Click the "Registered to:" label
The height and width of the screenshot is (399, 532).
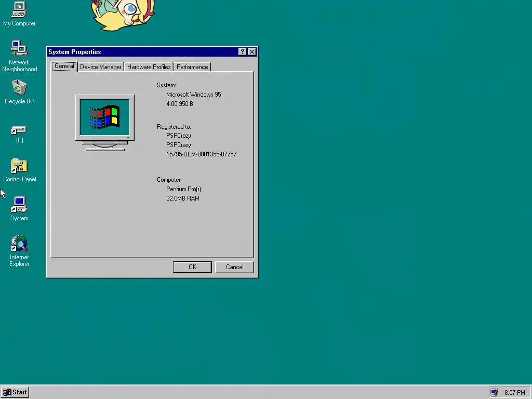click(x=174, y=127)
